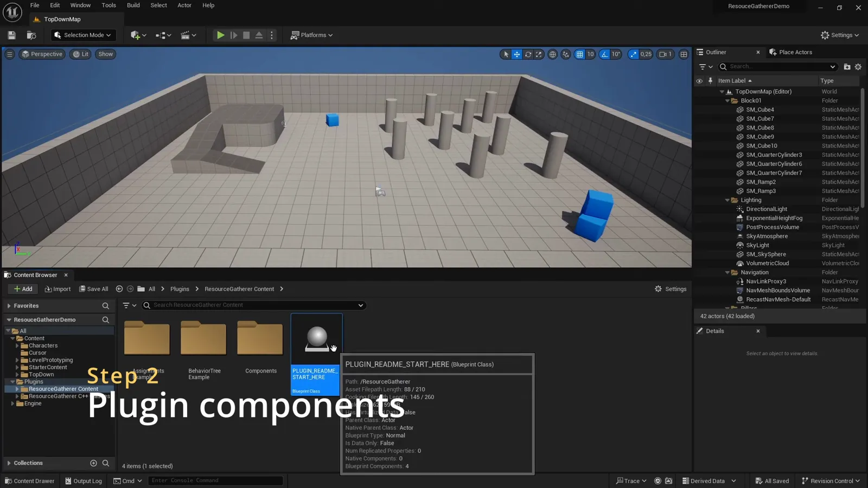The height and width of the screenshot is (488, 868).
Task: Open the top toolbar Settings menu
Action: tap(840, 35)
